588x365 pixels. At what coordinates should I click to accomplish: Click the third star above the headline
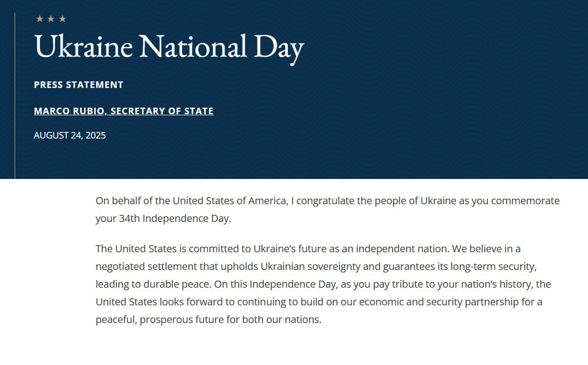62,19
